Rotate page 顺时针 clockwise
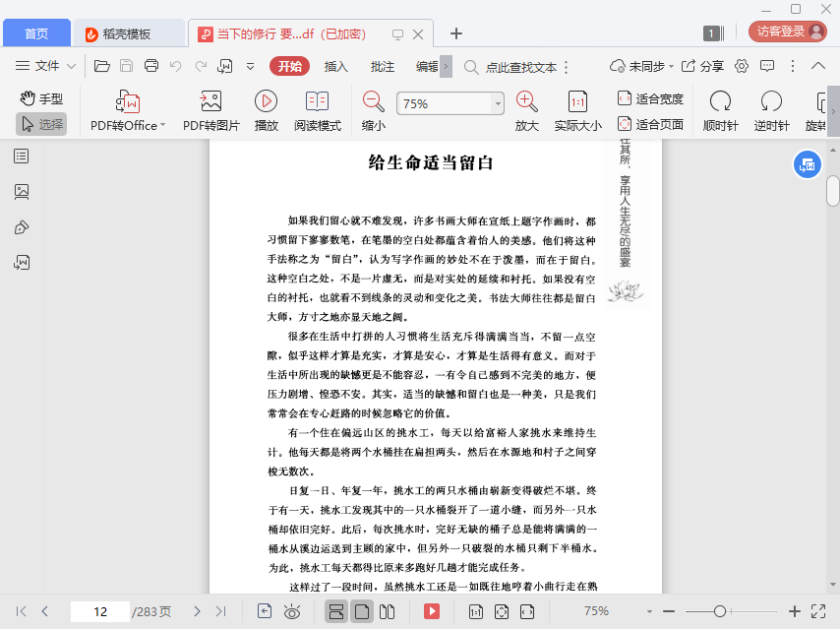Screen dimensions: 840x629 (720, 111)
